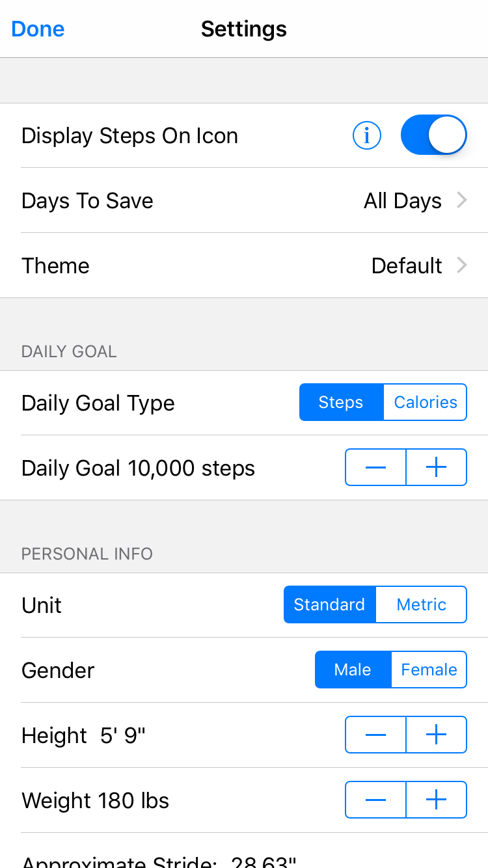
Task: Increase height using the plus icon
Action: [x=436, y=735]
